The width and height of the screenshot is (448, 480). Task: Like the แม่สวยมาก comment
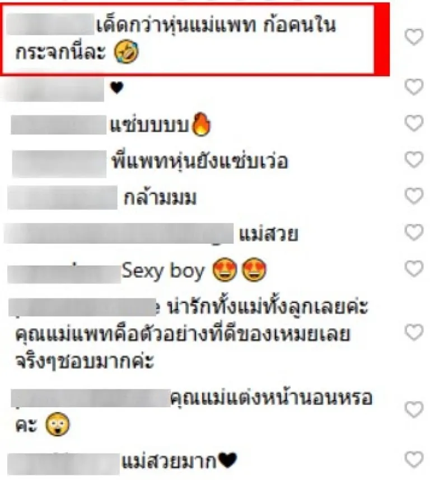coord(414,459)
